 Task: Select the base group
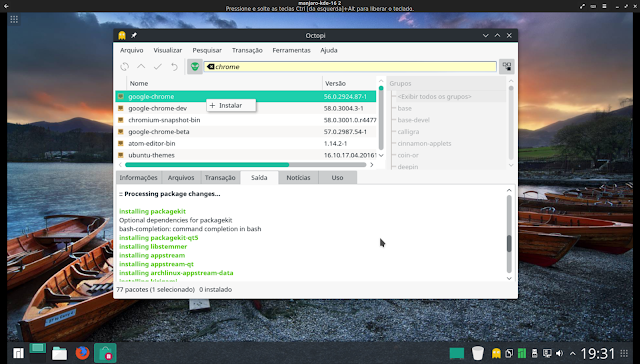[404, 108]
